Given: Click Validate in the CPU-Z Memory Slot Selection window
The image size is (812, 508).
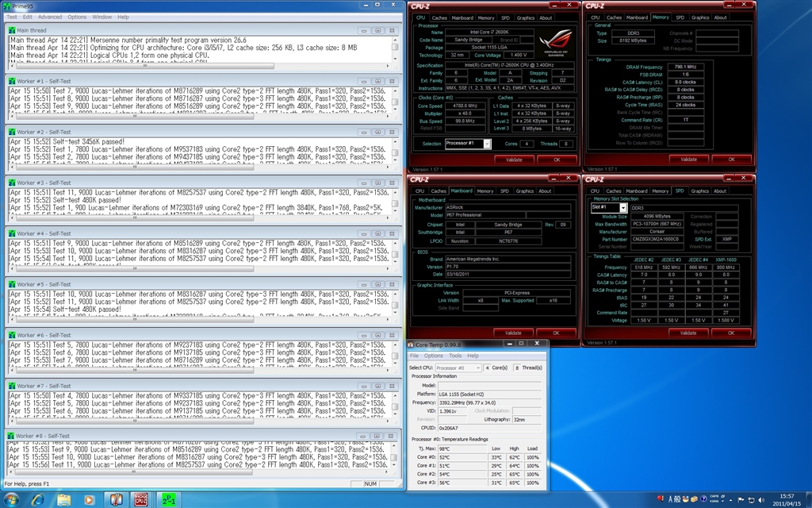Looking at the screenshot, I should [x=688, y=333].
